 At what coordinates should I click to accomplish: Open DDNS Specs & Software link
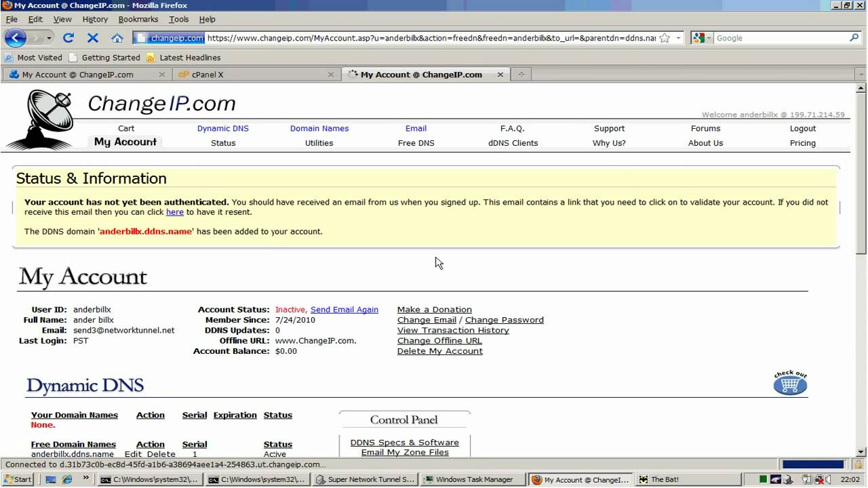click(405, 443)
